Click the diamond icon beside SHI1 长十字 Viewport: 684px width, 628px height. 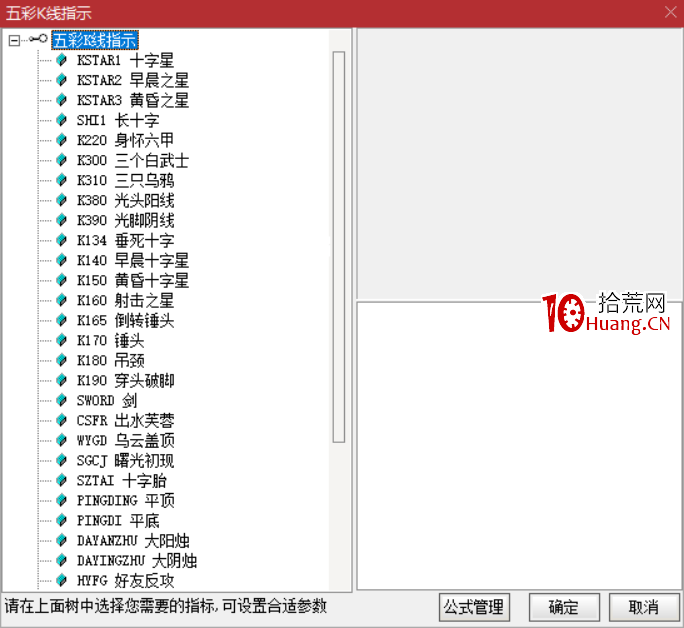point(62,120)
